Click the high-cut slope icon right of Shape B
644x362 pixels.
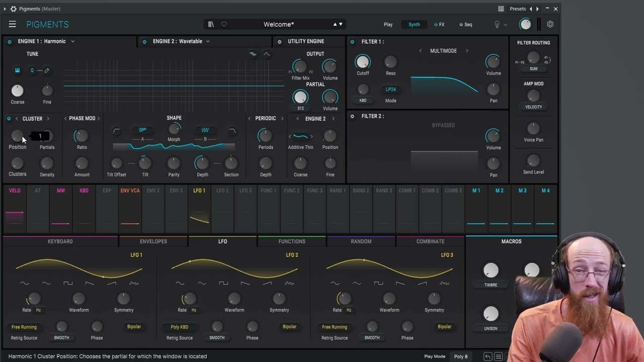(232, 131)
